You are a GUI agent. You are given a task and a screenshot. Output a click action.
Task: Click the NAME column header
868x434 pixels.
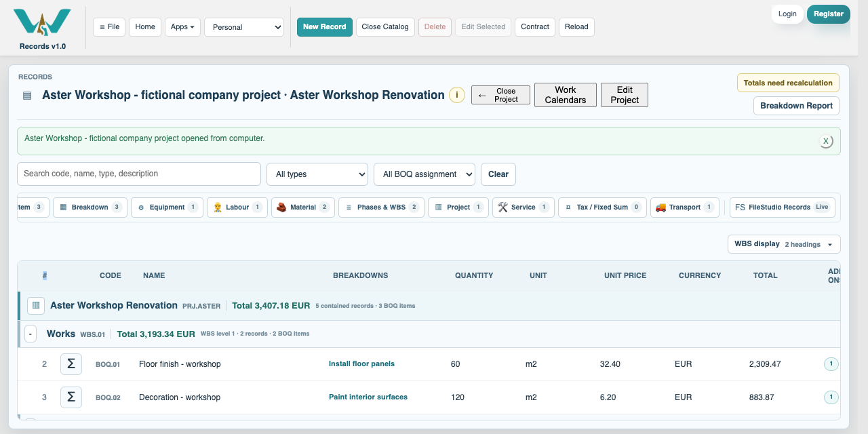(154, 276)
